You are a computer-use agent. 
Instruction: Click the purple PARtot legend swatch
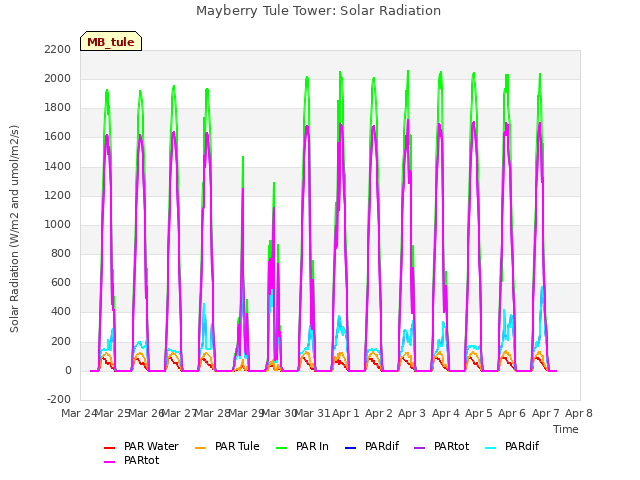pos(420,448)
